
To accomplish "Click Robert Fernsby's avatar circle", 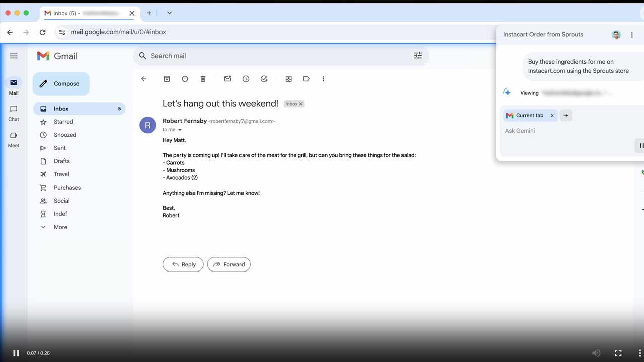I will click(x=148, y=125).
